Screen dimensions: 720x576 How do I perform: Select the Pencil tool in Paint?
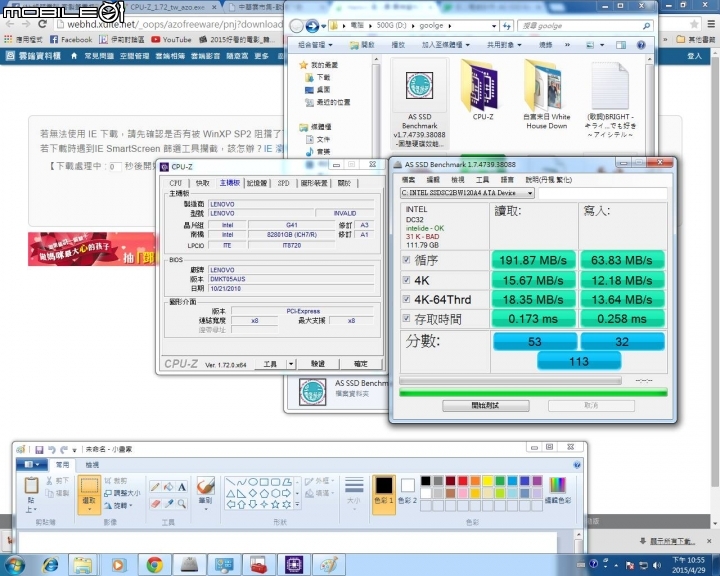[x=155, y=487]
